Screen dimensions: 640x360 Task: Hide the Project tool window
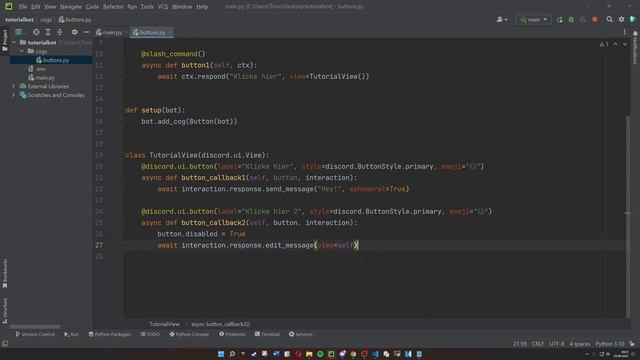click(x=86, y=32)
